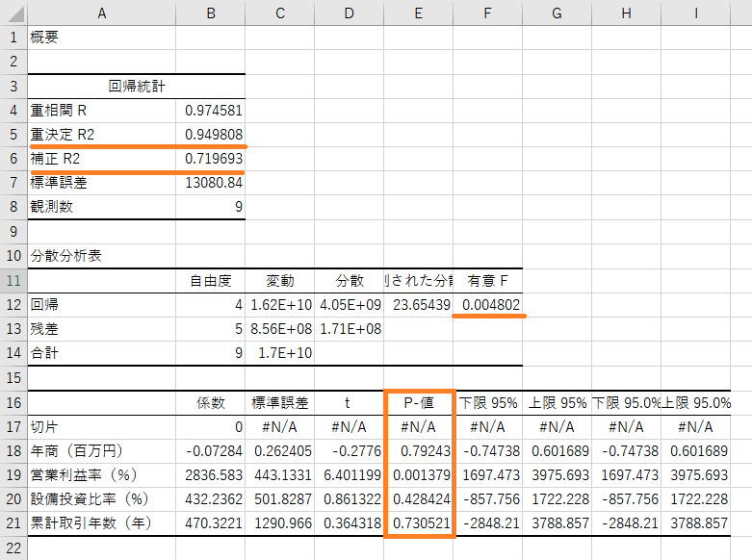Click the 上限 95% header cell
The height and width of the screenshot is (560, 752).
[558, 402]
